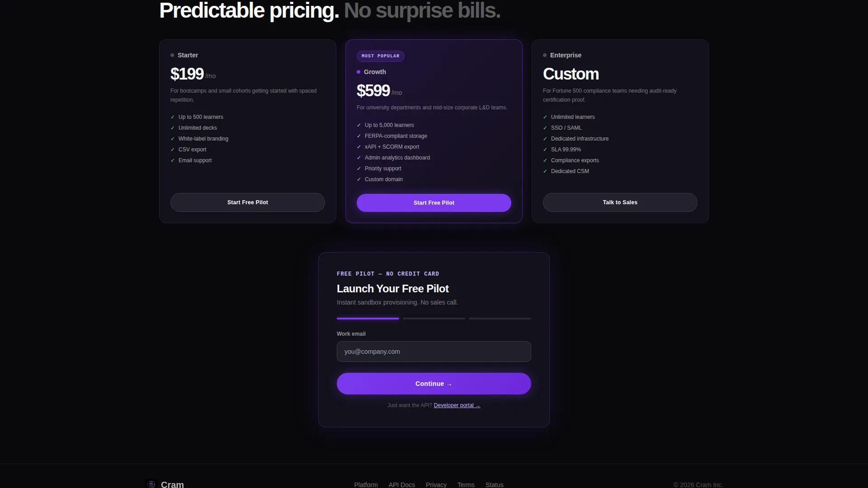Focus the Work email input field
The image size is (868, 488).
tap(434, 352)
